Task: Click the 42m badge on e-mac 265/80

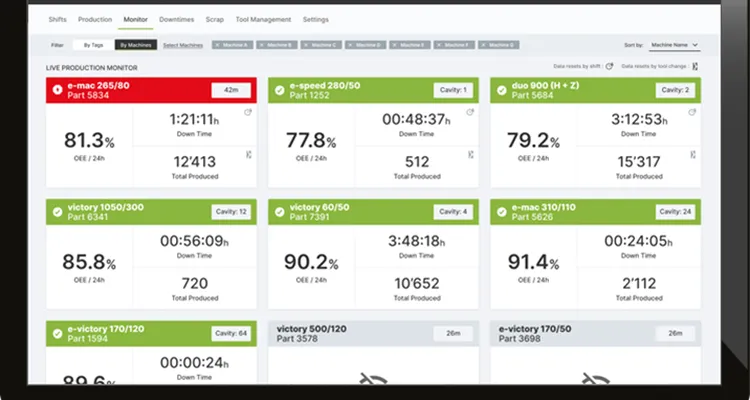Action: click(231, 90)
